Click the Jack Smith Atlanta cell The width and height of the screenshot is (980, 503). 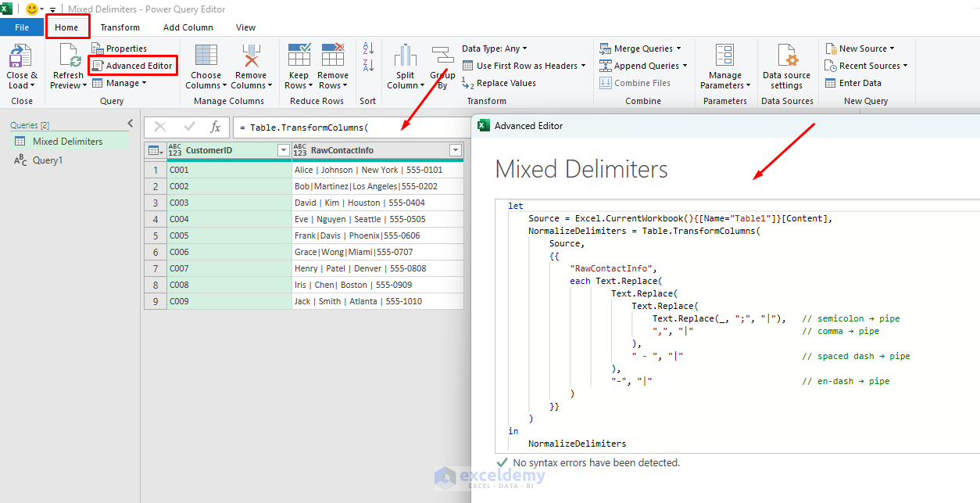377,301
